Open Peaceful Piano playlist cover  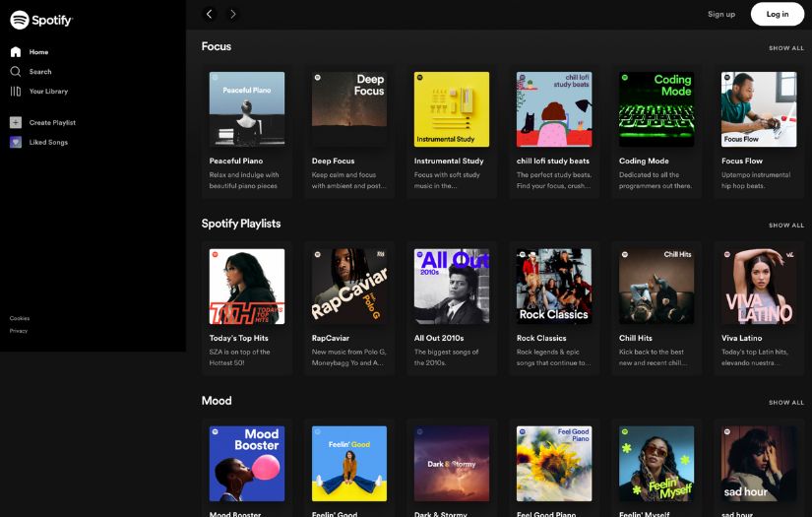pyautogui.click(x=246, y=109)
